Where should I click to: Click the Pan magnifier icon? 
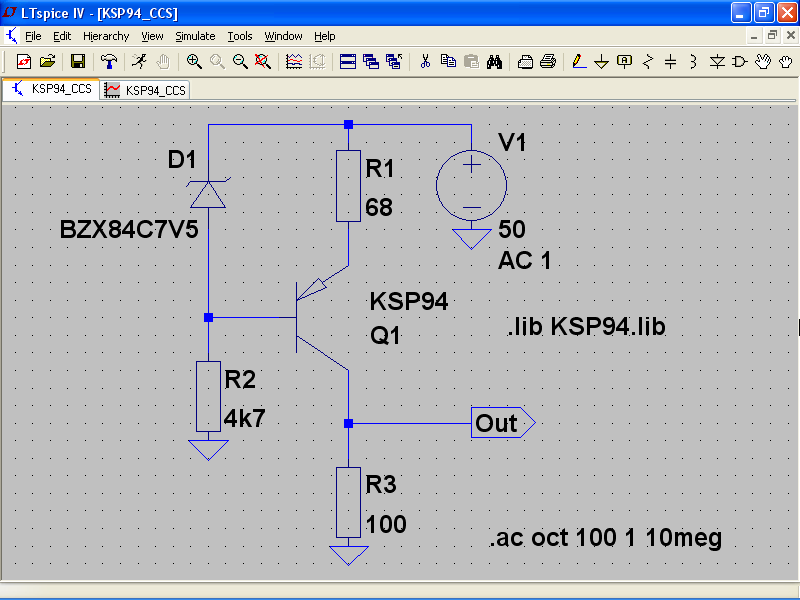pos(217,62)
